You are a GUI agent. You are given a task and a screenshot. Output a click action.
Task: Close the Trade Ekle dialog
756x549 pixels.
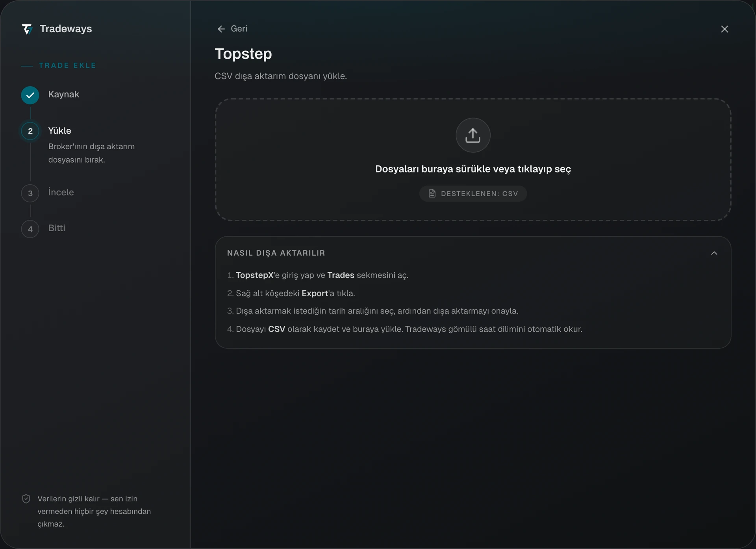724,29
